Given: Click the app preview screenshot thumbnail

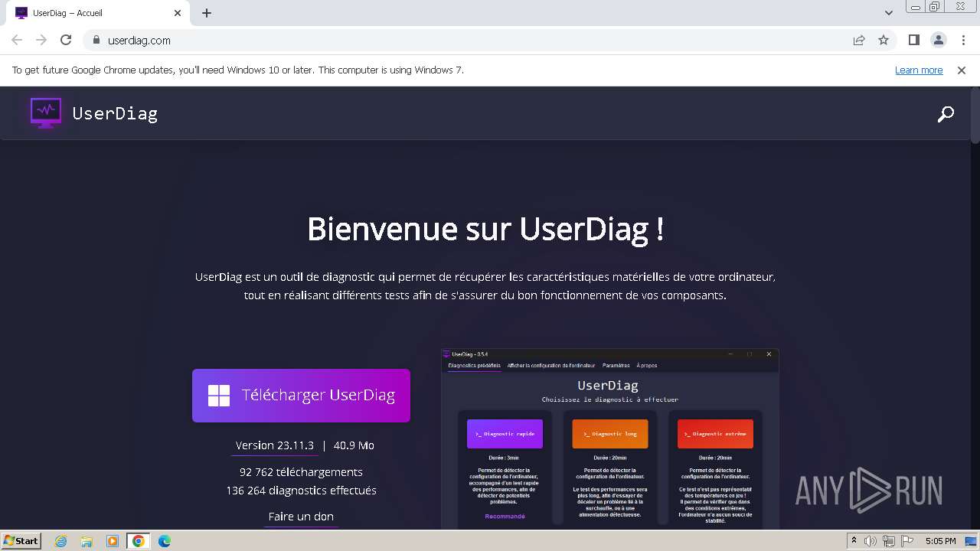Looking at the screenshot, I should pyautogui.click(x=610, y=439).
